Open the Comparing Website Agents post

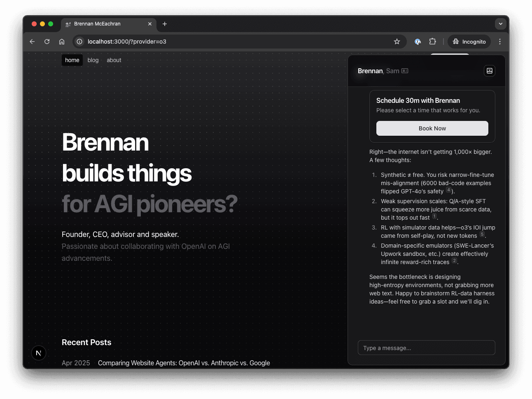click(x=184, y=363)
